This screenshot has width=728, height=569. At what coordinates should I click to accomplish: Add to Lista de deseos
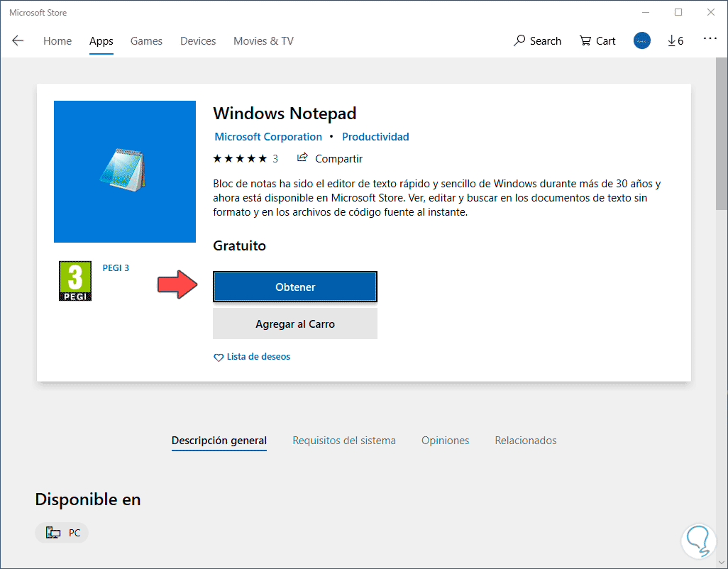tap(252, 357)
